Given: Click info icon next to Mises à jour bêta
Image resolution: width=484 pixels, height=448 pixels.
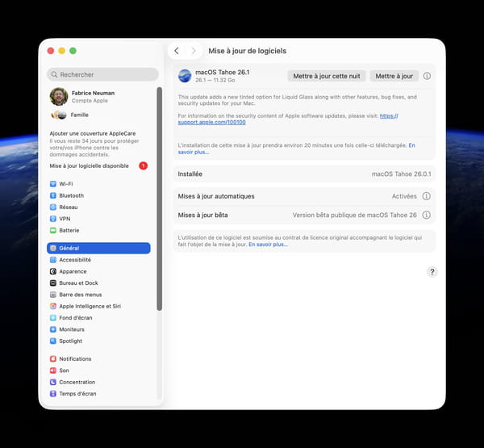Looking at the screenshot, I should (x=427, y=216).
